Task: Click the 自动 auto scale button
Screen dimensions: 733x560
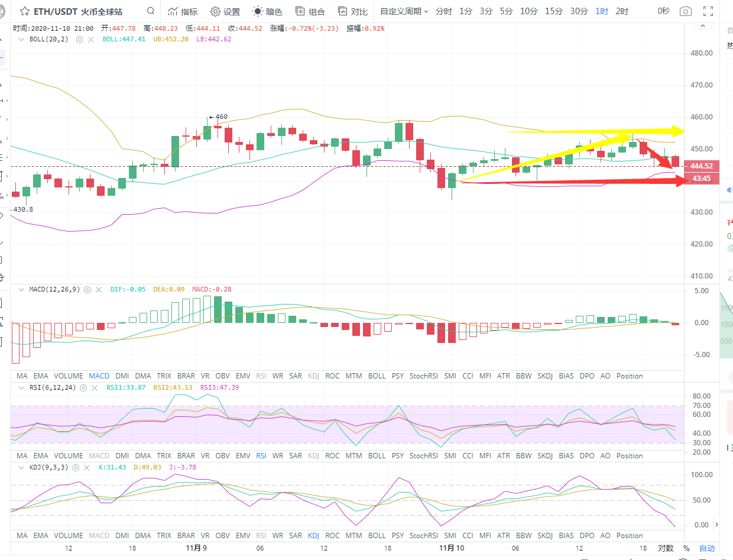Action: [x=707, y=548]
